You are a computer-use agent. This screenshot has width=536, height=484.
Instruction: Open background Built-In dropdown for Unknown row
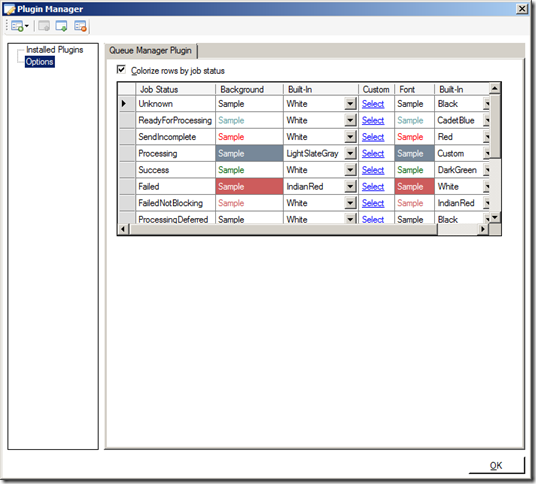pos(350,104)
